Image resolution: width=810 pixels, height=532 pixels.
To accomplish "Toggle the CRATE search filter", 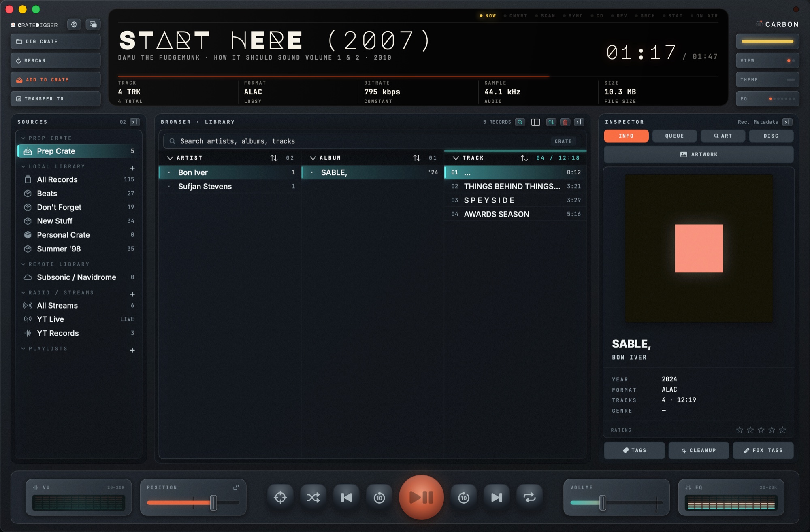I will coord(563,141).
